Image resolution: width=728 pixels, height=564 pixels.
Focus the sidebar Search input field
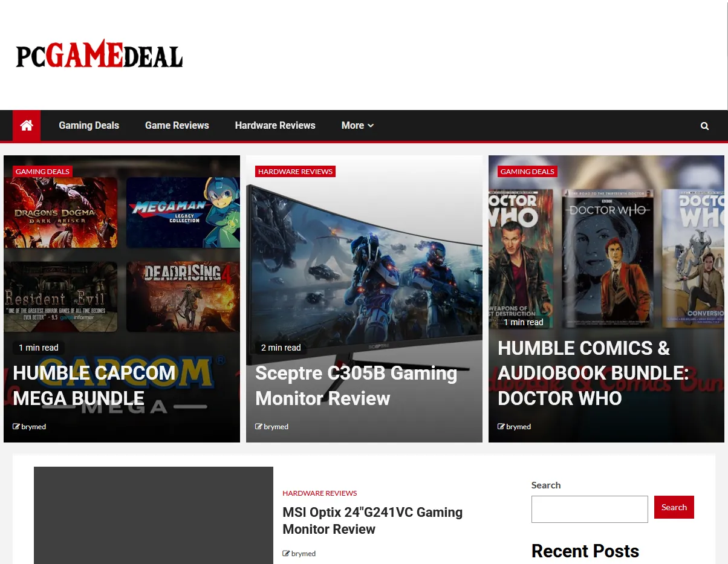(x=590, y=509)
